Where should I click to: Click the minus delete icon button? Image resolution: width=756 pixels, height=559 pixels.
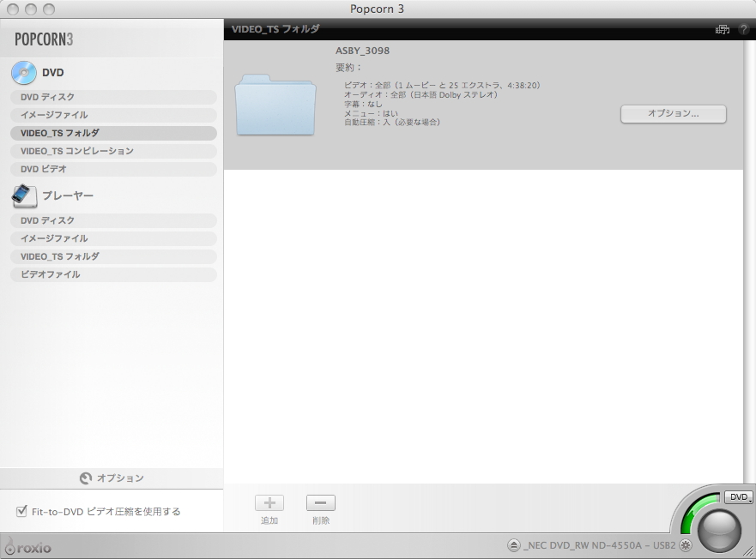(x=321, y=503)
